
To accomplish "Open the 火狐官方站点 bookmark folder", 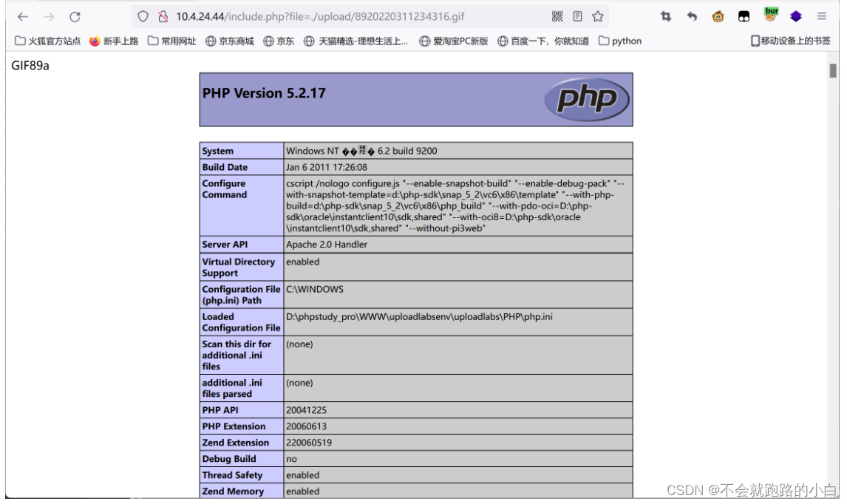I will pos(47,41).
